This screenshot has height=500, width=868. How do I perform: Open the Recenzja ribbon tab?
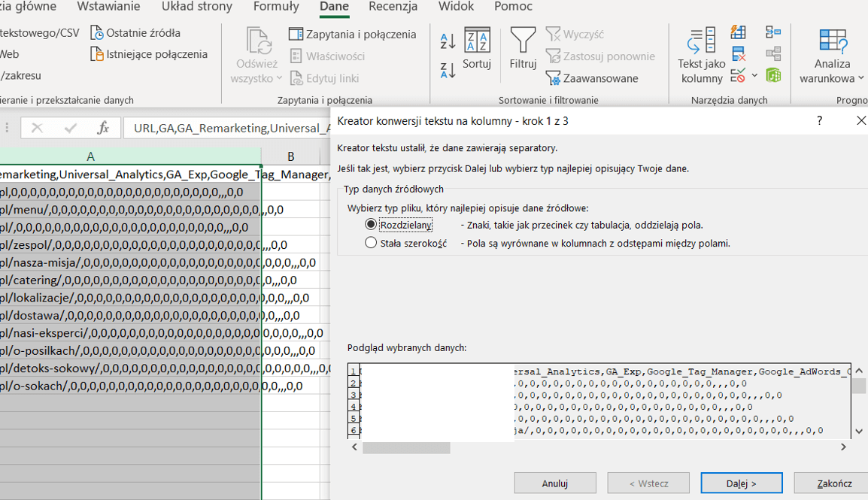click(393, 7)
